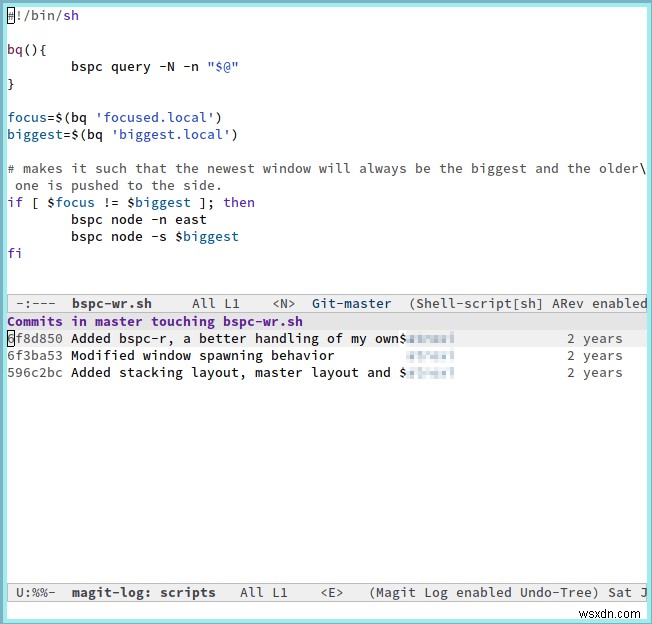Click the 'bspc node -n east' line
The width and height of the screenshot is (652, 624).
138,220
